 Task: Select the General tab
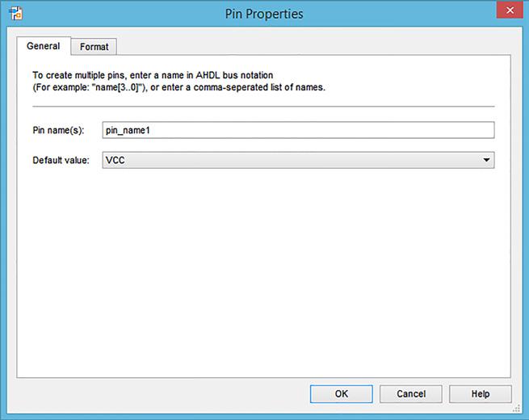tap(44, 46)
